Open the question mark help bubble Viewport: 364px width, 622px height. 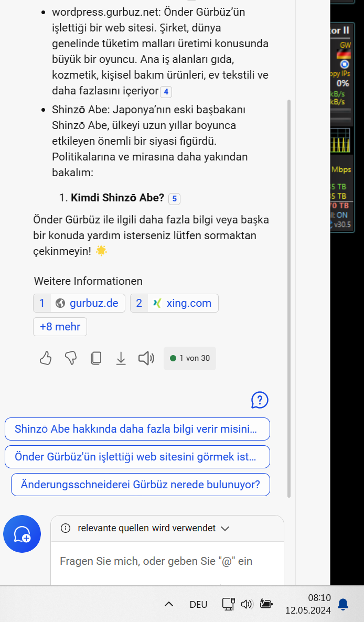pyautogui.click(x=260, y=400)
